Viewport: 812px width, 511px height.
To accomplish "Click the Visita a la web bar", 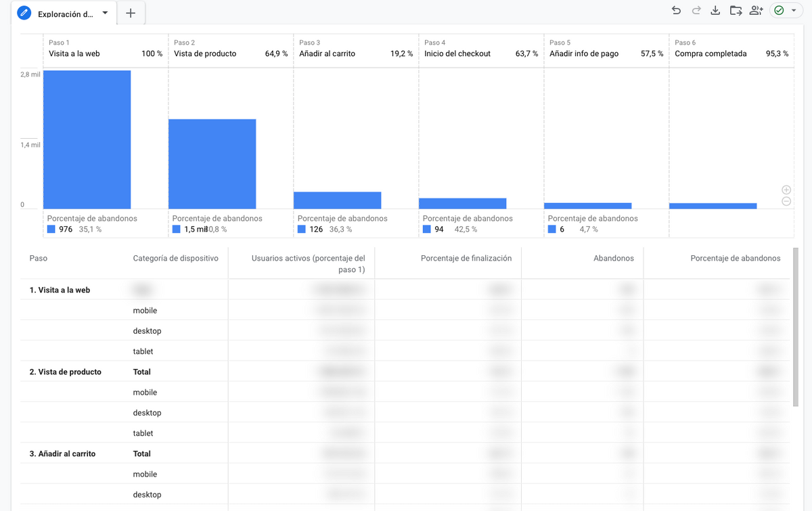I will coord(87,139).
